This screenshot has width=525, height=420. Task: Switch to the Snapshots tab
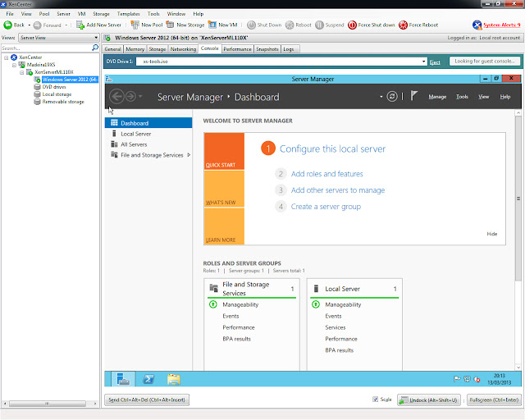click(267, 49)
